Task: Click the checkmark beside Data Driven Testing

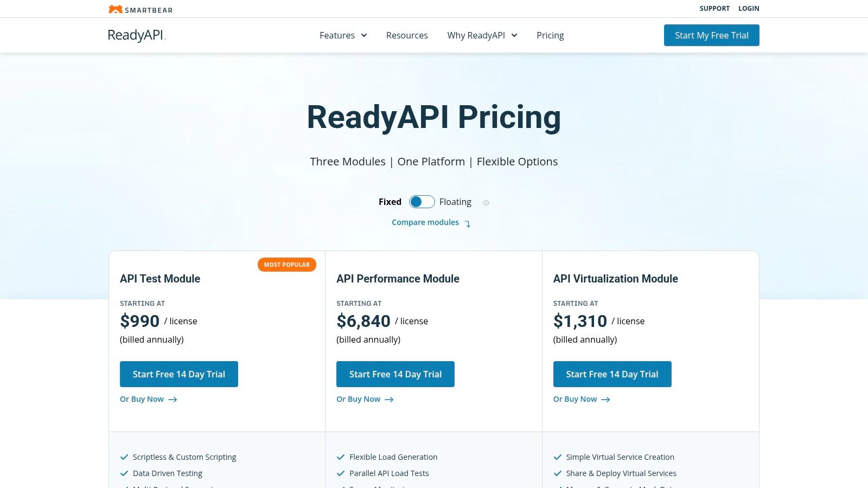Action: click(124, 473)
